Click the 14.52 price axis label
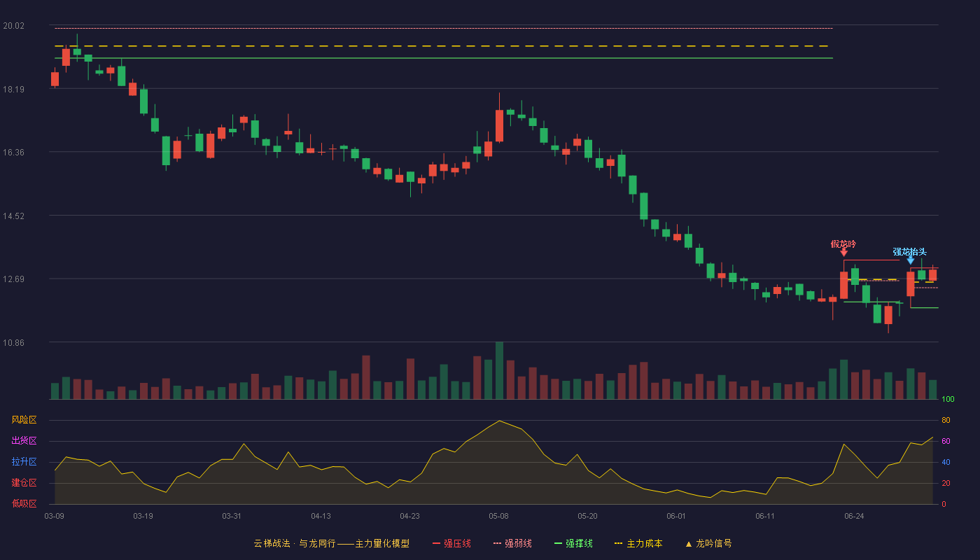 click(x=13, y=216)
